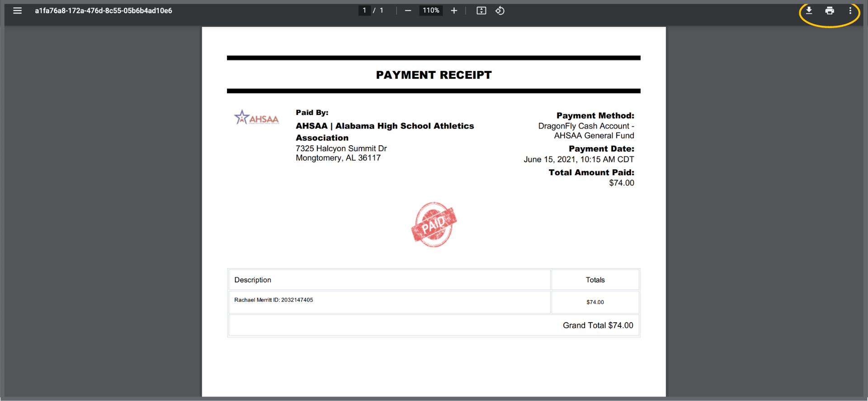This screenshot has width=868, height=401.
Task: Rotate the document counterclockwise
Action: [x=500, y=10]
